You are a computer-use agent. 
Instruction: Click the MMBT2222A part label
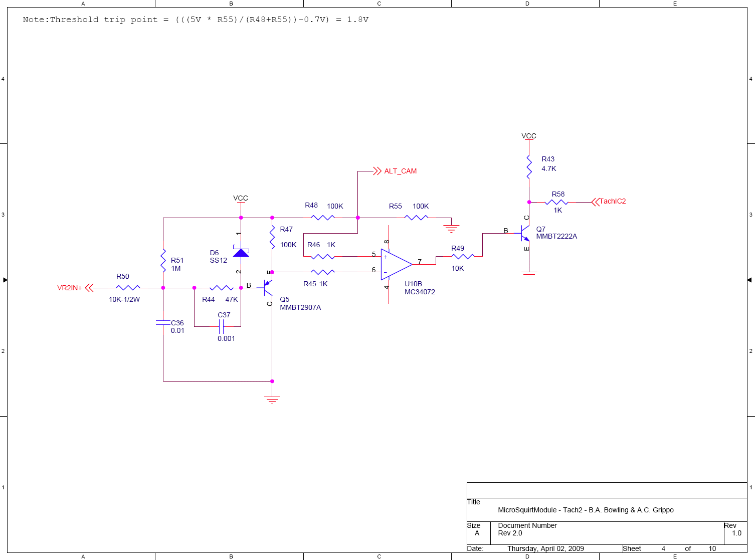pos(556,236)
